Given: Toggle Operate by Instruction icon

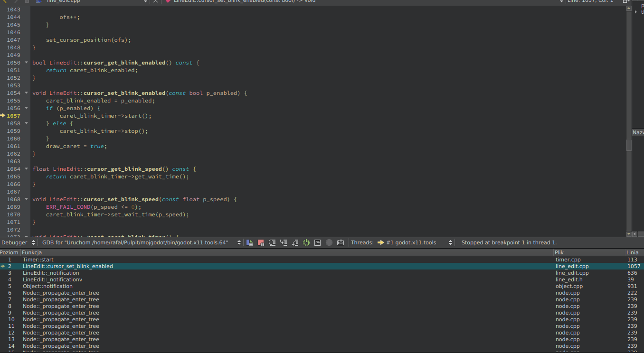Looking at the screenshot, I should tap(318, 242).
